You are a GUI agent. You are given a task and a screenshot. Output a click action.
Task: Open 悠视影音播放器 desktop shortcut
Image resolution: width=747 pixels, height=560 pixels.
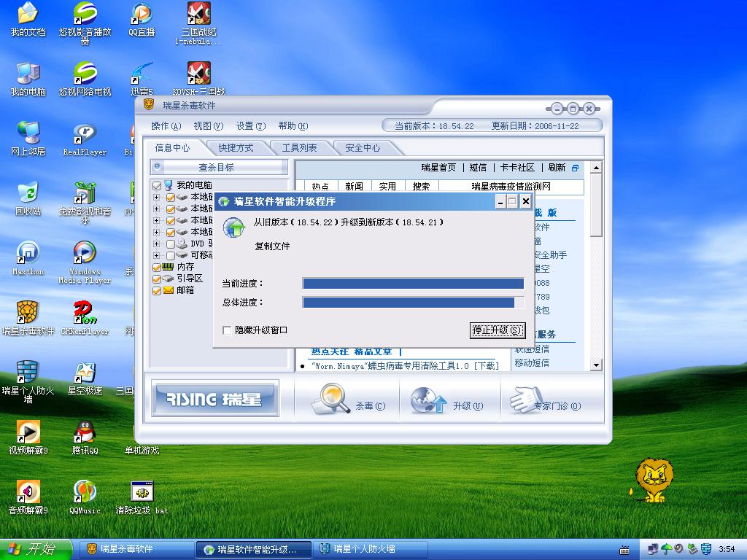coord(85,23)
